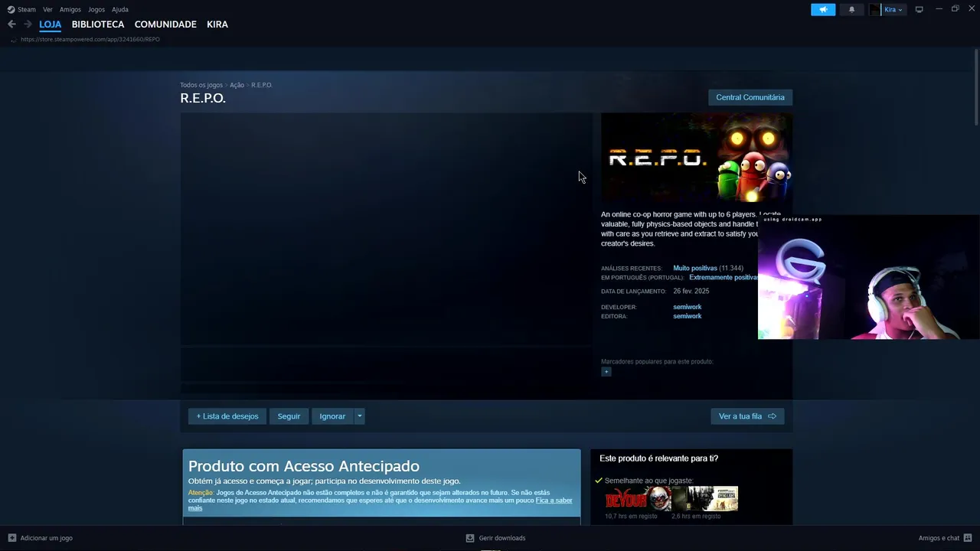Click the add game plus icon

[11, 538]
